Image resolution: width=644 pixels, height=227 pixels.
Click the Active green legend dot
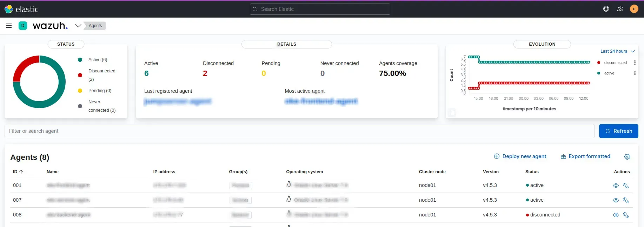click(80, 60)
